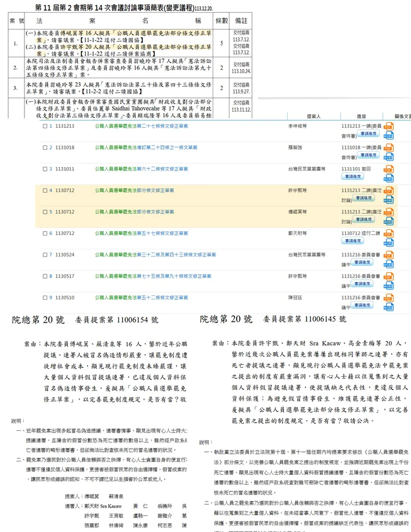
Task: Open bill link 增訂第二十四條之一條文草案
Action: (x=167, y=148)
